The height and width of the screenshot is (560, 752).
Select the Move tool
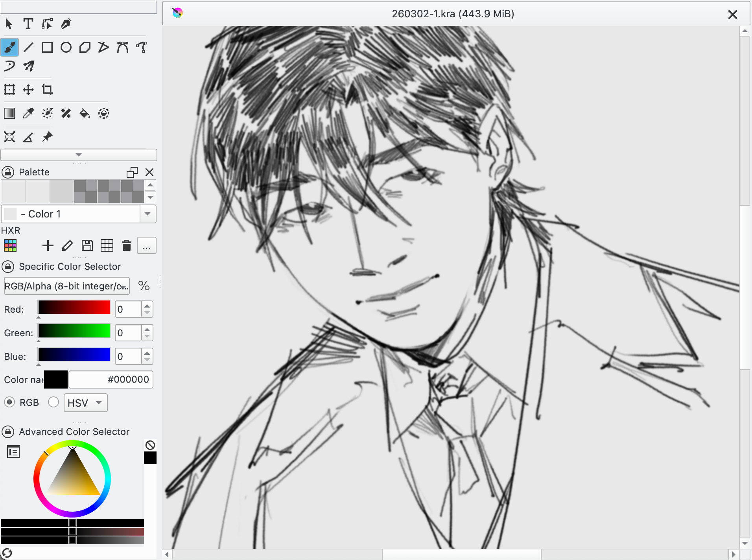point(28,90)
